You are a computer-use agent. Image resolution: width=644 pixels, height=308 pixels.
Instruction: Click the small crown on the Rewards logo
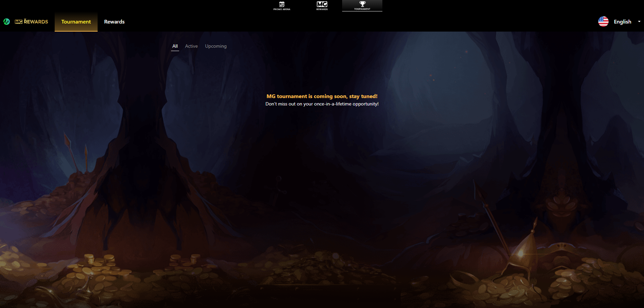[25, 19]
